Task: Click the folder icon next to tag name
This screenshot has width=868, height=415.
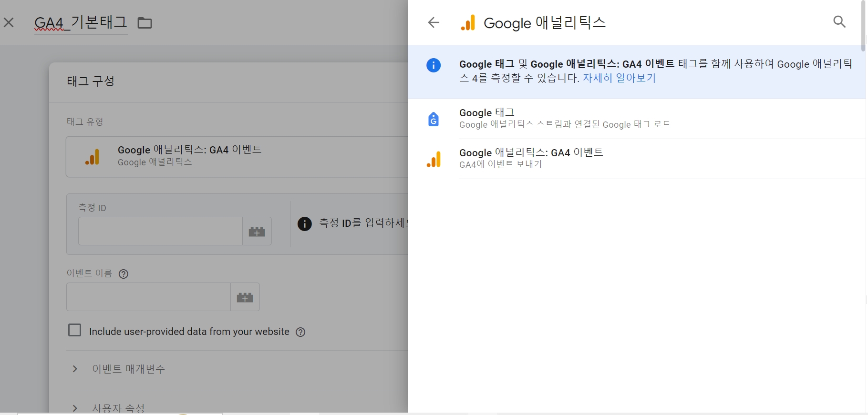Action: coord(145,23)
